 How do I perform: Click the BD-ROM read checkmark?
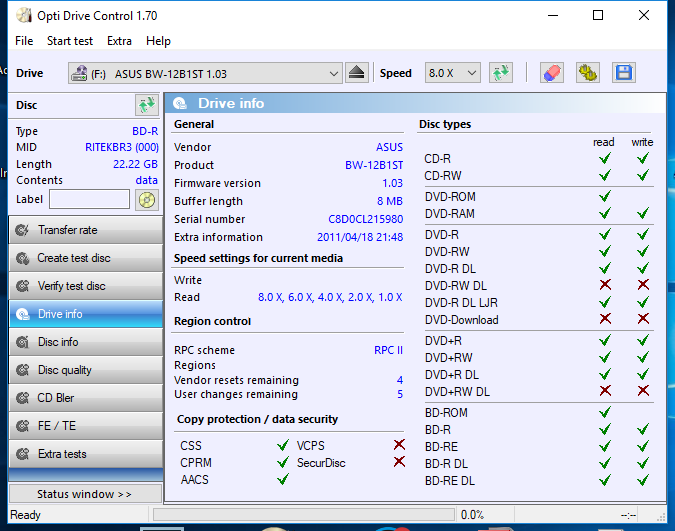(x=605, y=412)
